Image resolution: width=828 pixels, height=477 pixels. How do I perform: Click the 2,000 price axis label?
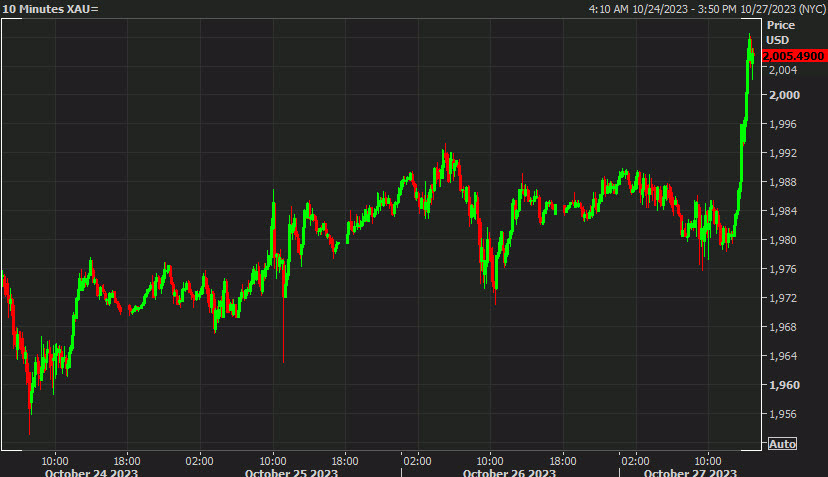pos(784,95)
